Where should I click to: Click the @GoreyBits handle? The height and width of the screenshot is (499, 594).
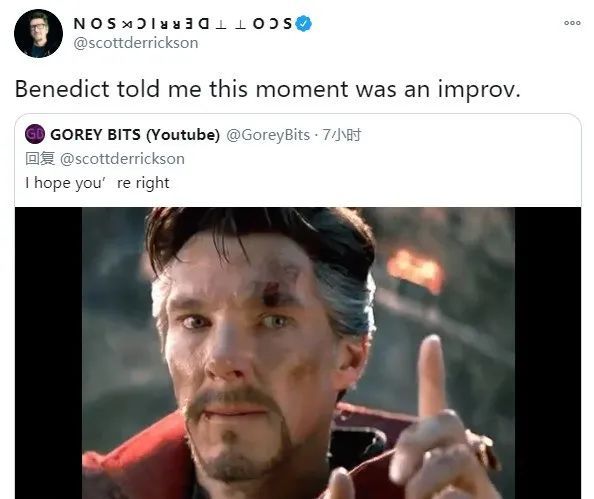268,135
